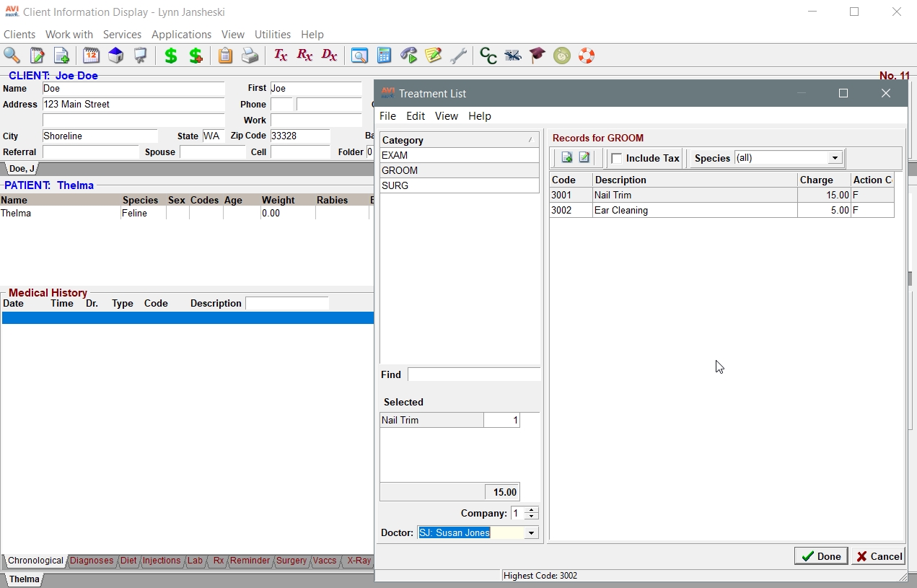Open Treatment List Help menu
Screen dimensions: 917x588
pos(480,116)
